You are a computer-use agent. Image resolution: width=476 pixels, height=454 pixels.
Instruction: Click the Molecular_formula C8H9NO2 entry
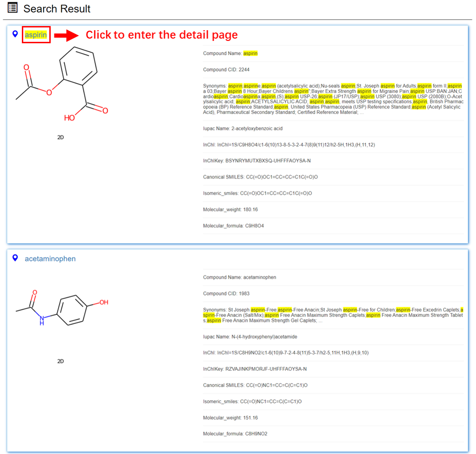(235, 434)
